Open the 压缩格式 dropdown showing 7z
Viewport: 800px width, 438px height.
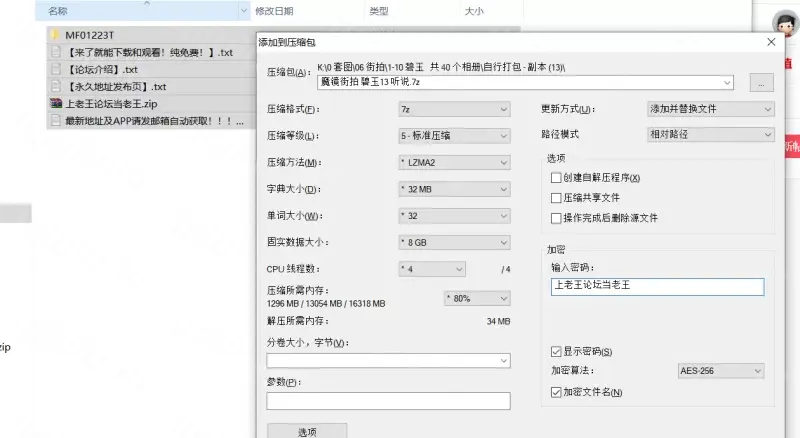coord(453,109)
